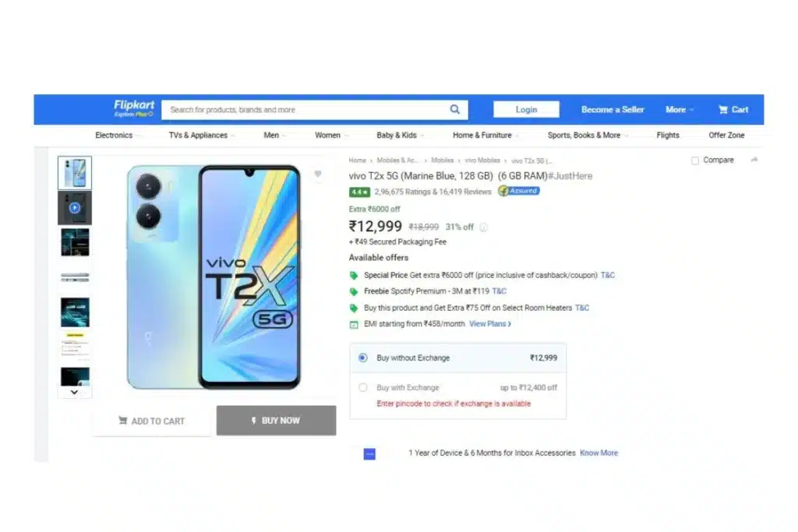
Task: Click the search products input field
Action: tap(305, 109)
